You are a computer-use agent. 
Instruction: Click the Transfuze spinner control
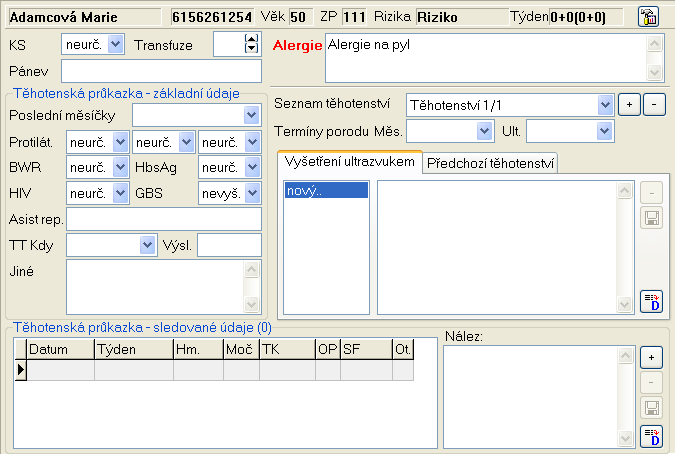pos(251,45)
